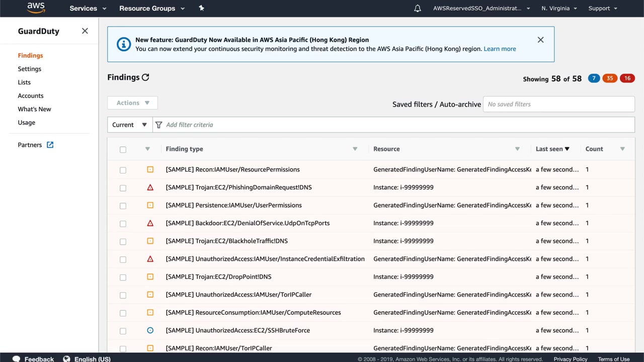Expand the Actions dropdown

[x=132, y=103]
